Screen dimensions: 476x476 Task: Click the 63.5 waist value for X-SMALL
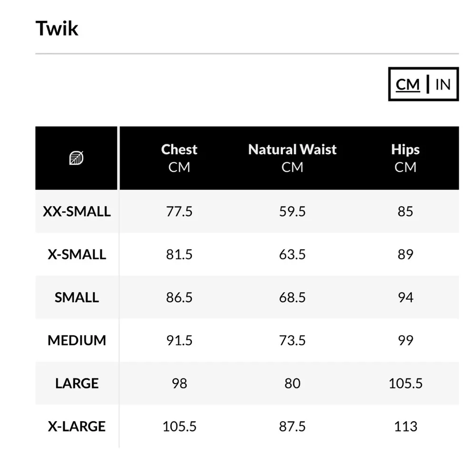click(292, 254)
